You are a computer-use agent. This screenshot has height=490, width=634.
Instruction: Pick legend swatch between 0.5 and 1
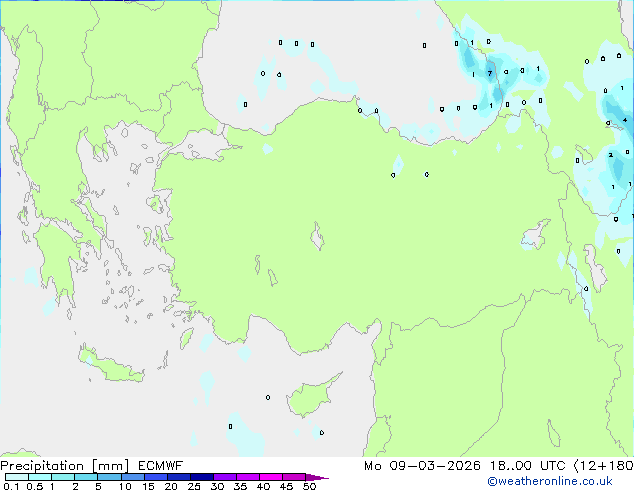coord(40,477)
